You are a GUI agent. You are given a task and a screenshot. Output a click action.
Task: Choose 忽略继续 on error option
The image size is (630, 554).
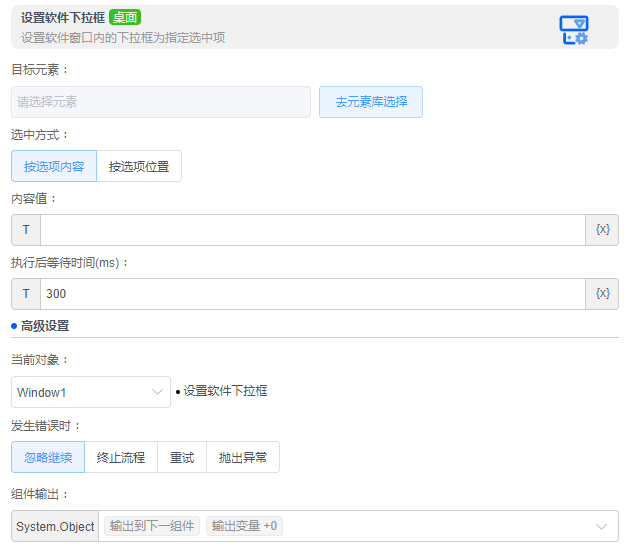point(48,457)
